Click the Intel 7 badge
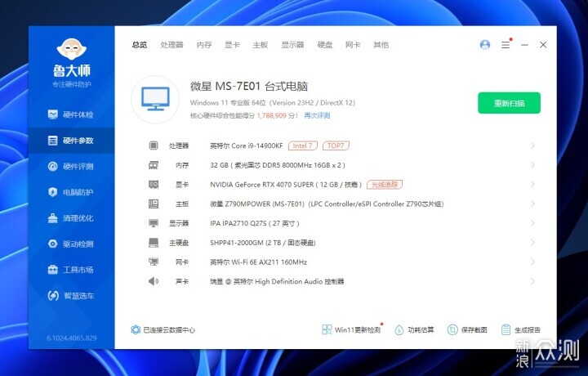The width and height of the screenshot is (588, 376). (x=303, y=145)
